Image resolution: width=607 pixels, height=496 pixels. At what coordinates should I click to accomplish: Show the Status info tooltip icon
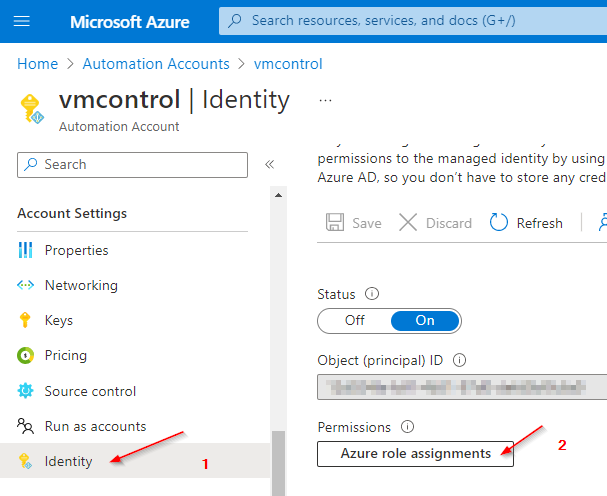[x=372, y=294]
